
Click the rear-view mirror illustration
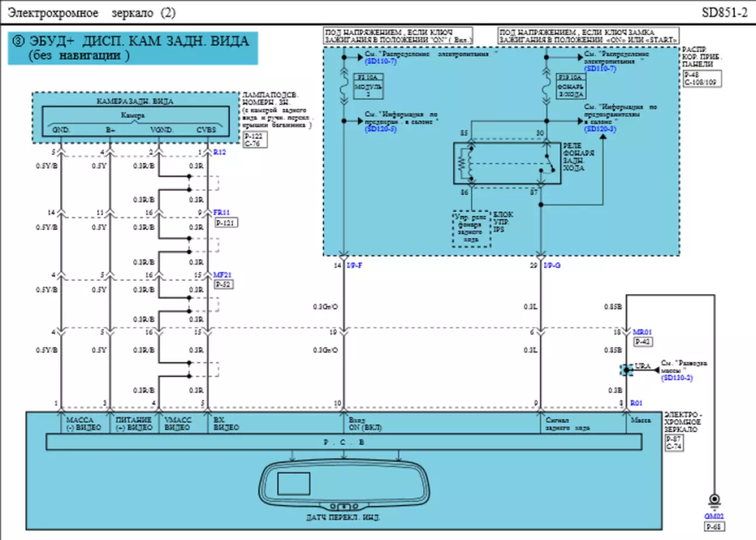pos(344,485)
